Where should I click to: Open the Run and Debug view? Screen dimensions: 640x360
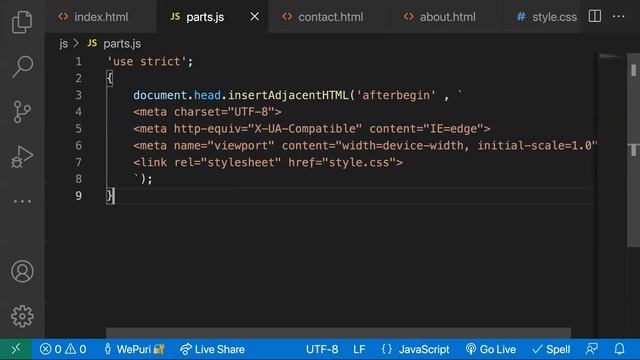22,156
